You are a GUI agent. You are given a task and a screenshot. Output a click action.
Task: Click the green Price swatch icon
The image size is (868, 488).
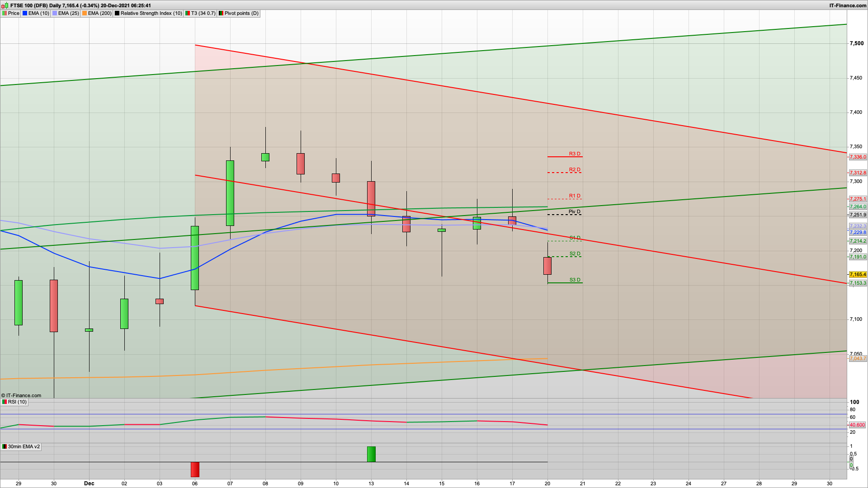coord(5,13)
